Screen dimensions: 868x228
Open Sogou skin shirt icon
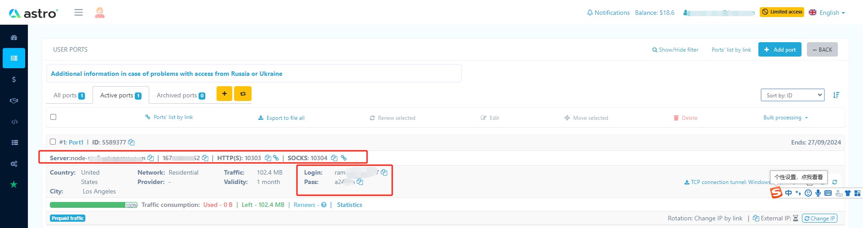[848, 193]
